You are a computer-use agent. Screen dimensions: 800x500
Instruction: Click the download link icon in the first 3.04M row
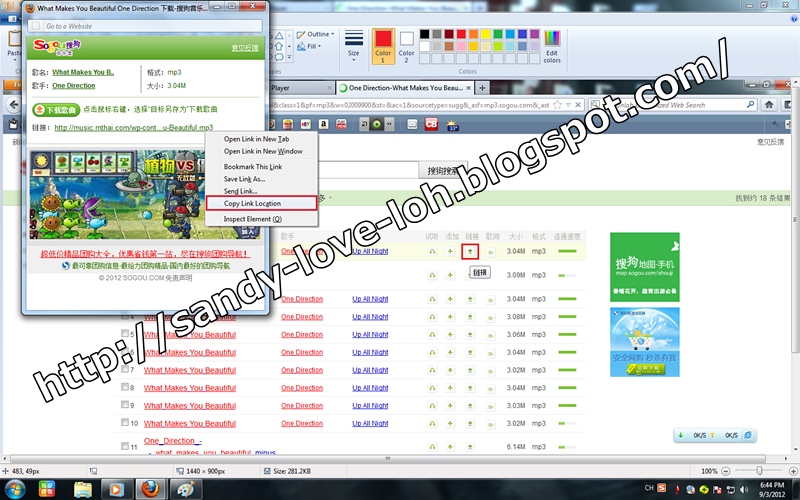pos(470,251)
